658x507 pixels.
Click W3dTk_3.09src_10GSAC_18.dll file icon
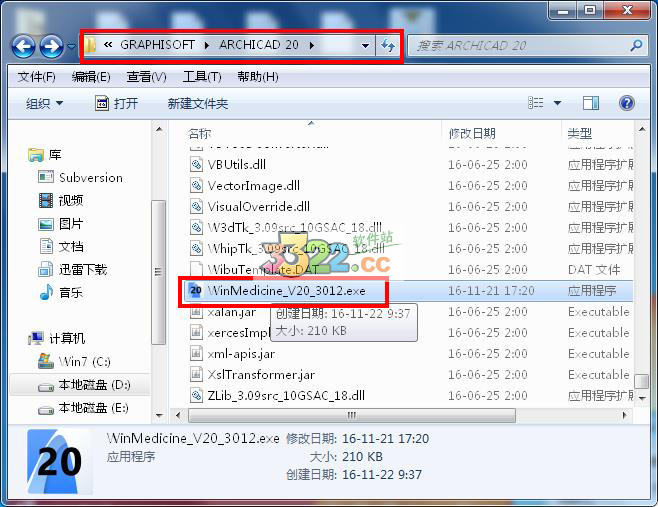pyautogui.click(x=196, y=227)
